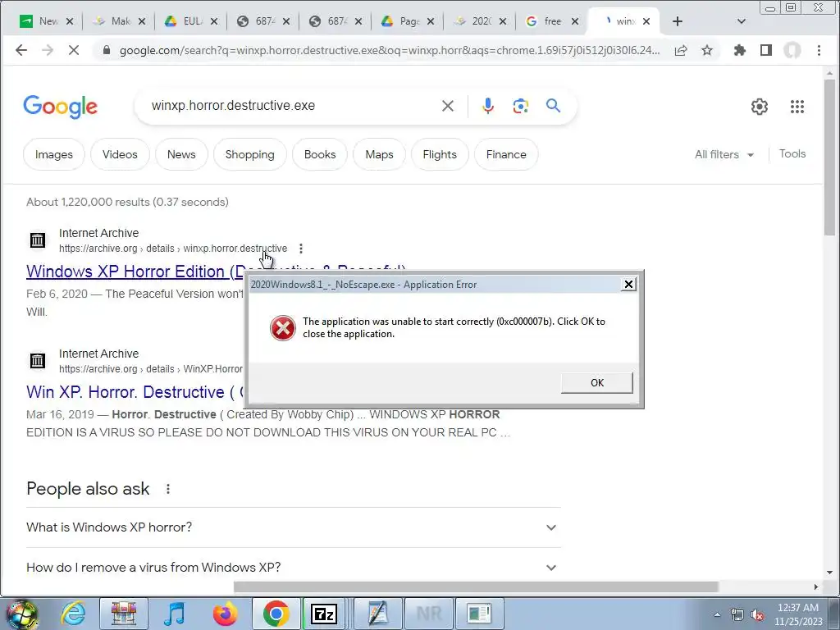This screenshot has width=840, height=630.
Task: Open the Google apps grid
Action: click(x=797, y=107)
